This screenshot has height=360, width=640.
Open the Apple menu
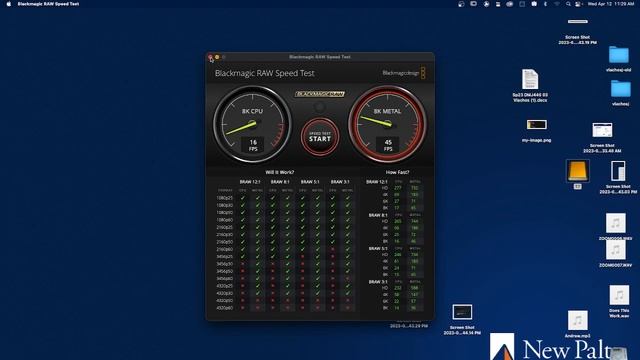pyautogui.click(x=9, y=4)
